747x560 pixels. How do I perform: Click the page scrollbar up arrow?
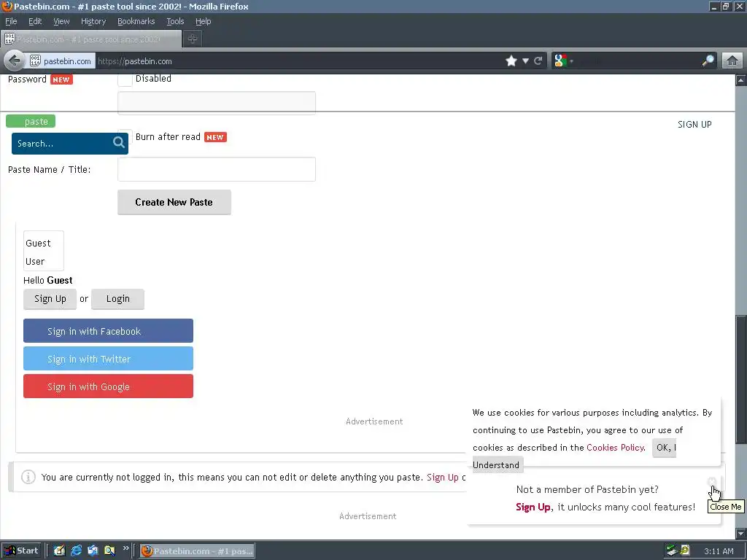pyautogui.click(x=741, y=80)
